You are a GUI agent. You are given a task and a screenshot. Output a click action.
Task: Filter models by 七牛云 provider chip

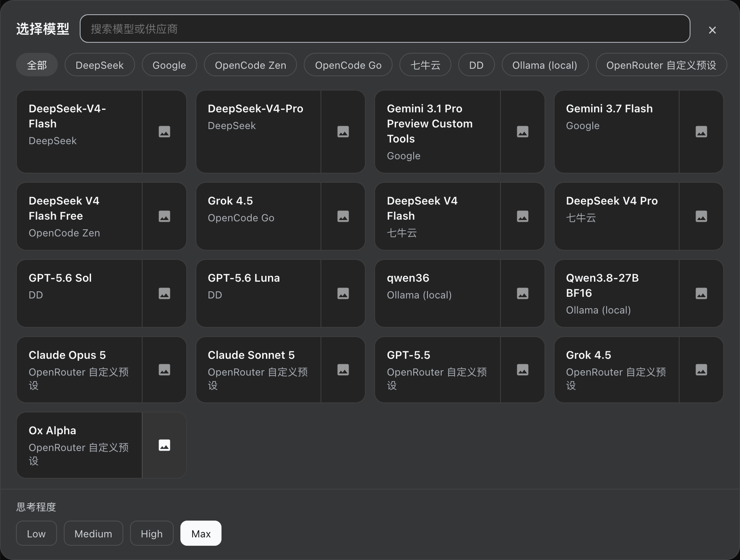coord(425,65)
